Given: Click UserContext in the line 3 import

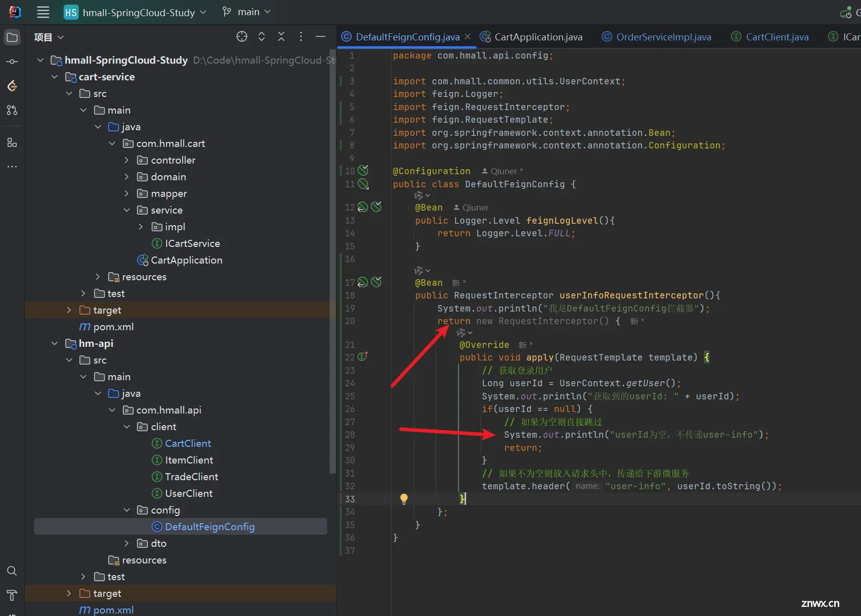Looking at the screenshot, I should 590,81.
